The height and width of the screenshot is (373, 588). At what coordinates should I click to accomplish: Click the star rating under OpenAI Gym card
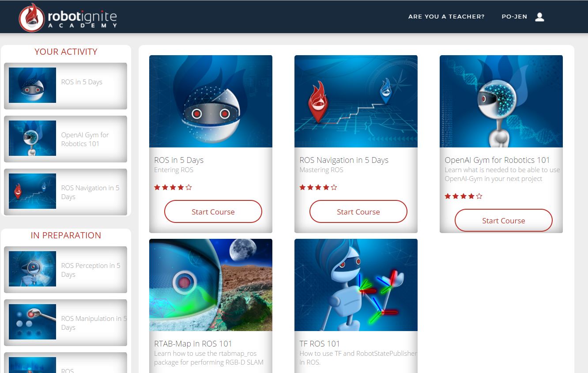click(x=464, y=196)
